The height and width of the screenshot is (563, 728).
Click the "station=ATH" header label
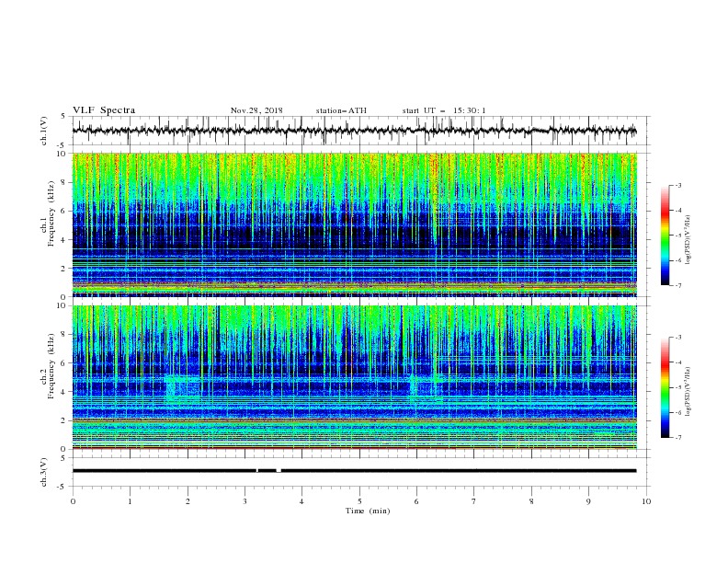[341, 110]
